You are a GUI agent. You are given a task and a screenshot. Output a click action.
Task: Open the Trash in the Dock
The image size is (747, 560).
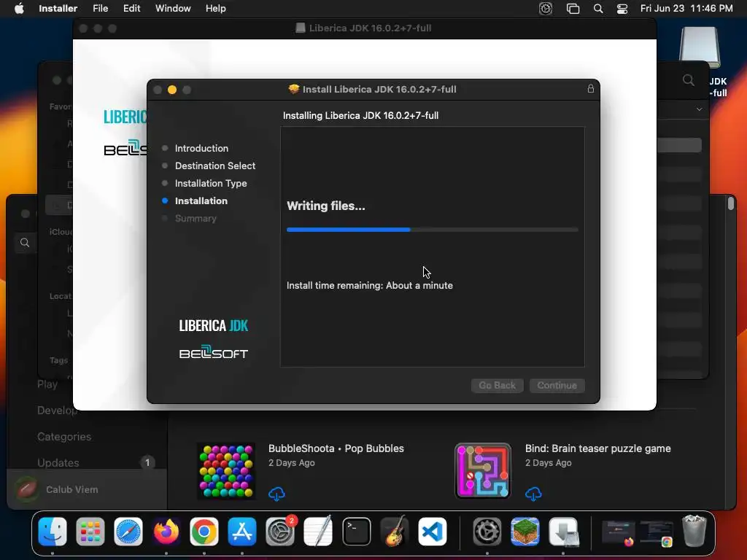coord(694,531)
